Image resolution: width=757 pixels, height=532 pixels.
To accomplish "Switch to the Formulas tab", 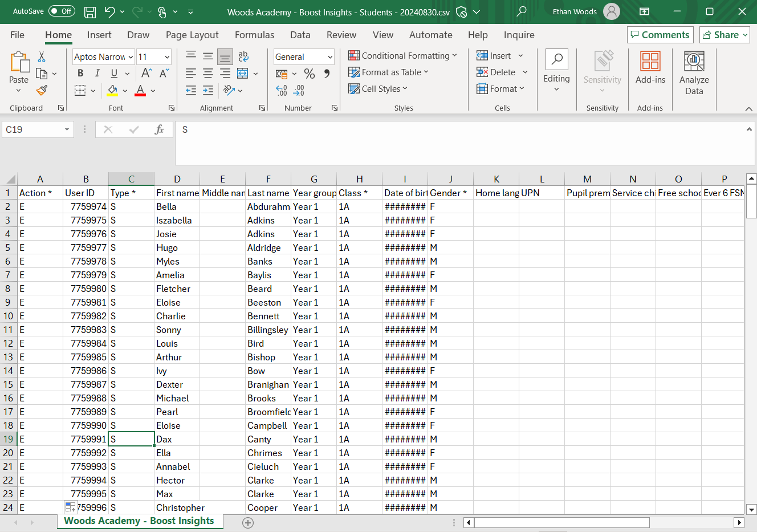I will 254,35.
